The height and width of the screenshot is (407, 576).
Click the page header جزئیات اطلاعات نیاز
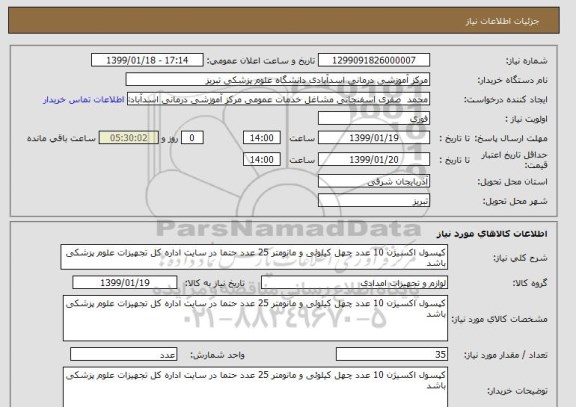tap(502, 21)
